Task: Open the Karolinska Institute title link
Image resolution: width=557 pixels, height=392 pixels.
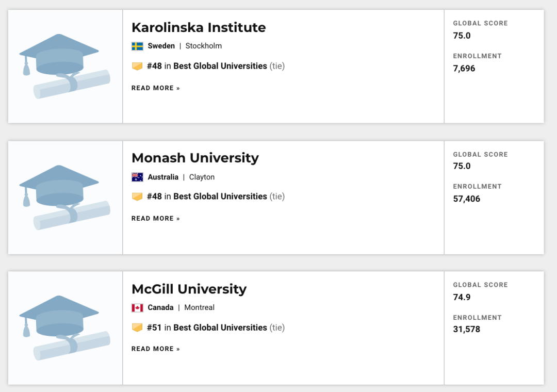Action: click(199, 27)
